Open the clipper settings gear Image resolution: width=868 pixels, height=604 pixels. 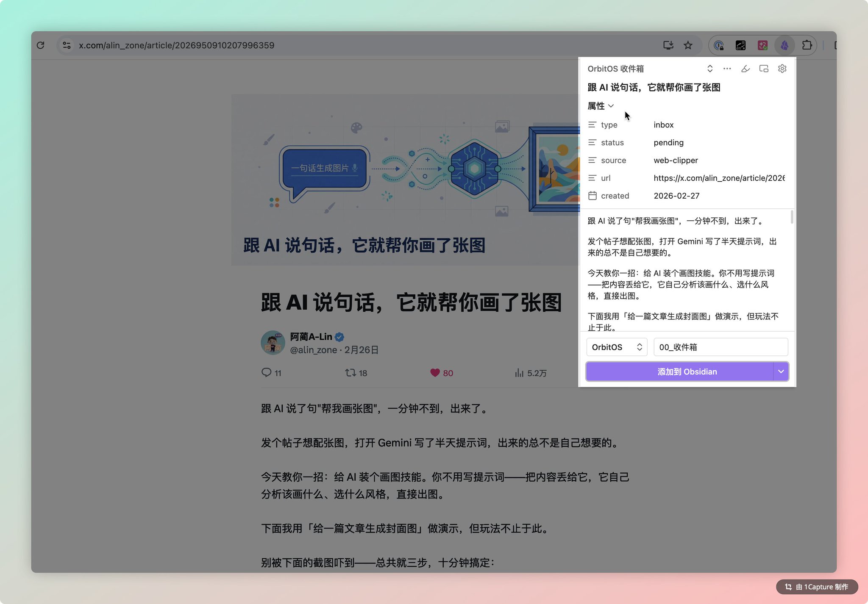(782, 69)
